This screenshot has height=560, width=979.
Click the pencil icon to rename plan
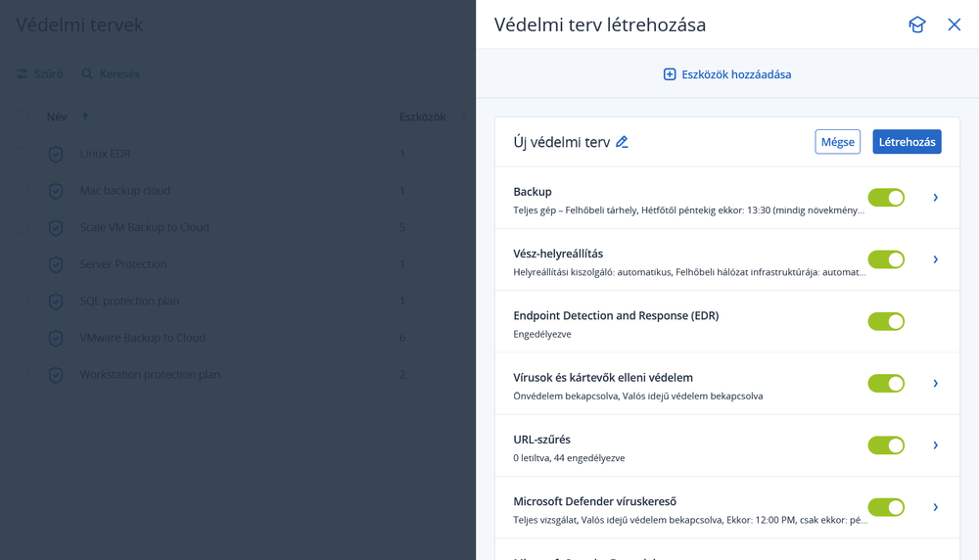click(x=622, y=142)
